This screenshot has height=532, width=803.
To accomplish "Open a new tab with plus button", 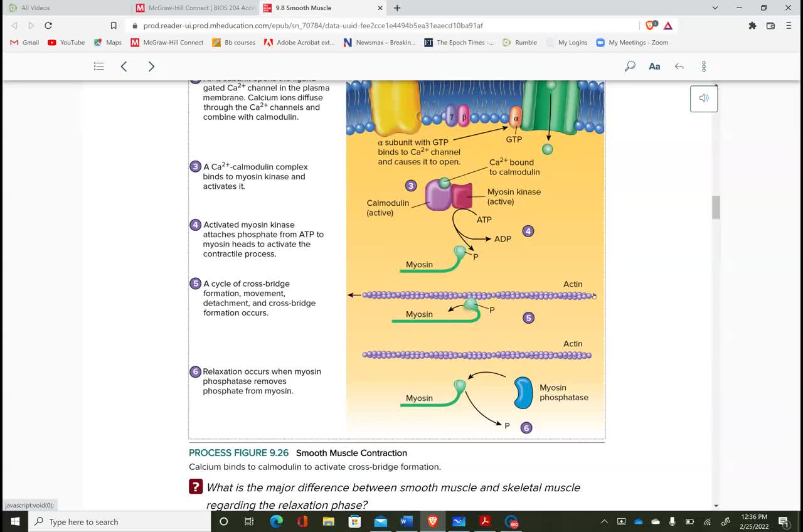I will (x=397, y=8).
